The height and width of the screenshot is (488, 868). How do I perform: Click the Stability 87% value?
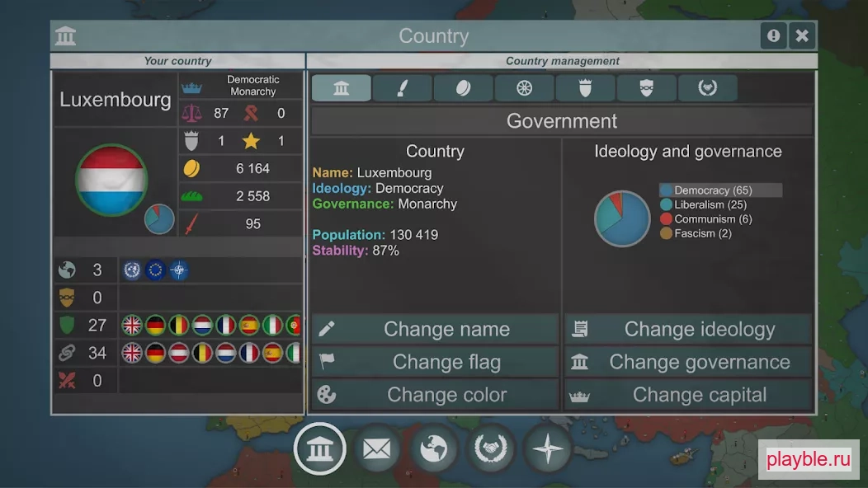tap(386, 251)
